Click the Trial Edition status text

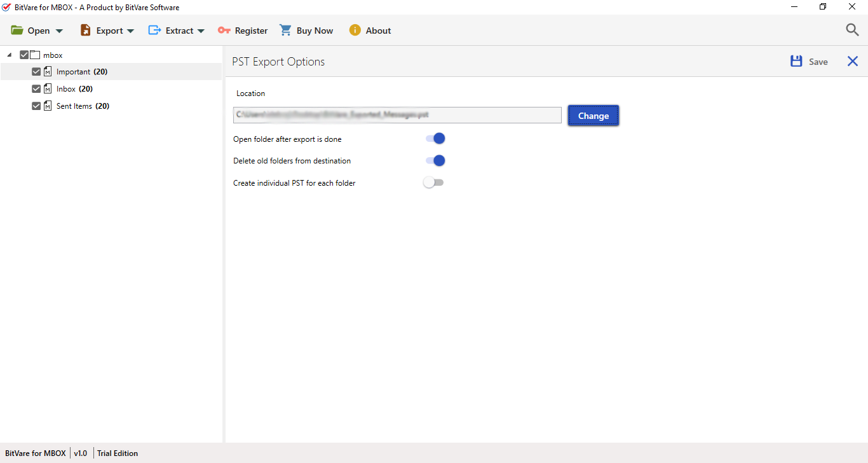click(118, 453)
